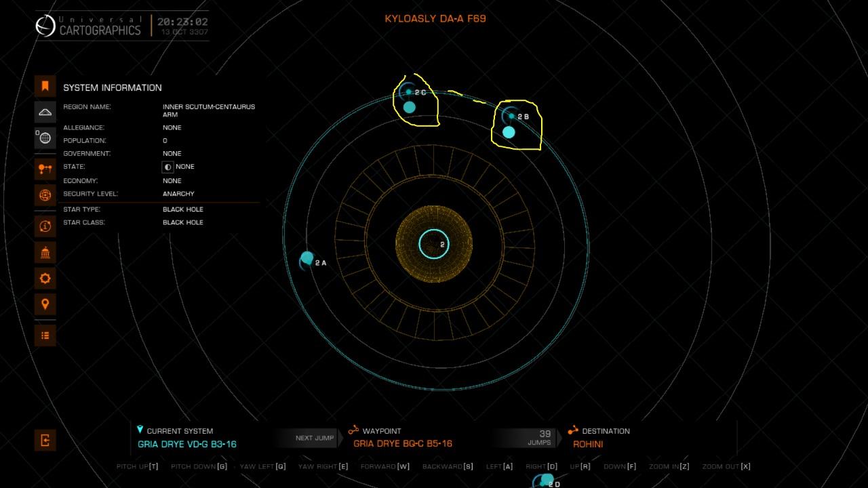Click UP [R] control hint
868x488 pixels.
[x=580, y=466]
